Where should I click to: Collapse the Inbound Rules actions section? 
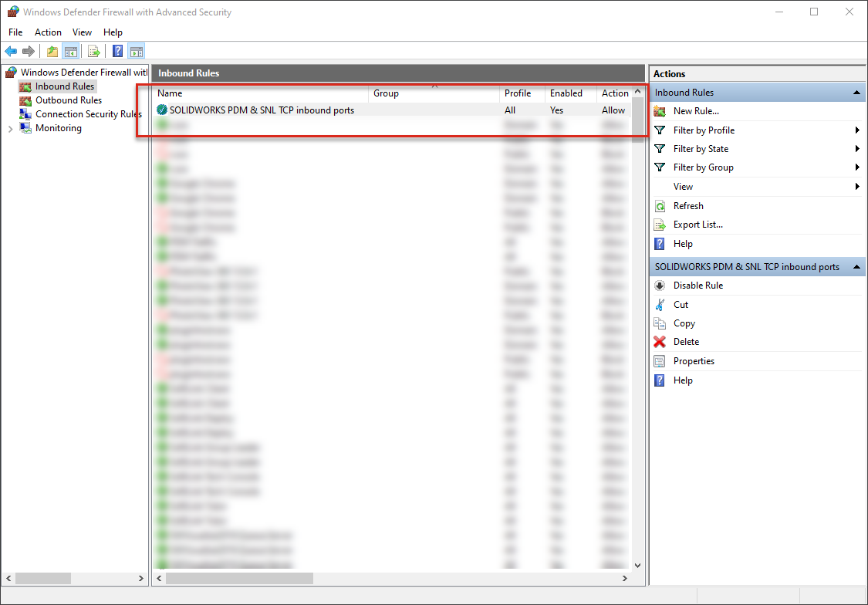(x=856, y=93)
